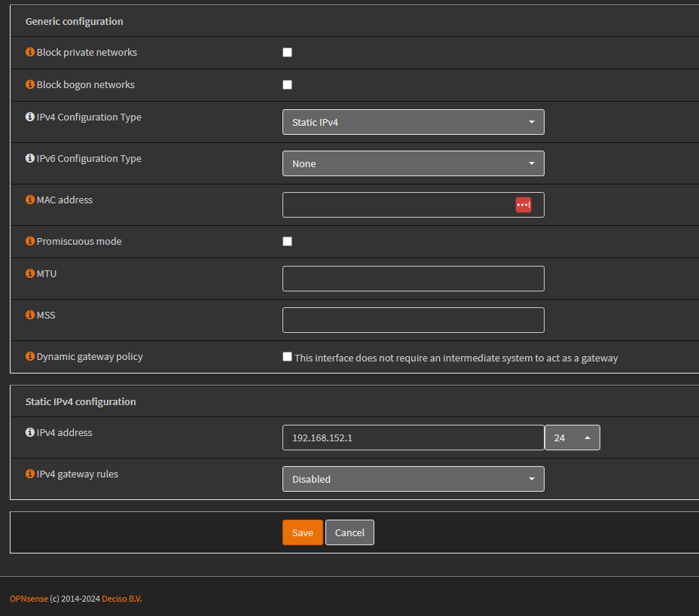The height and width of the screenshot is (616, 699).
Task: Enable Block private networks checkbox
Action: pos(288,53)
